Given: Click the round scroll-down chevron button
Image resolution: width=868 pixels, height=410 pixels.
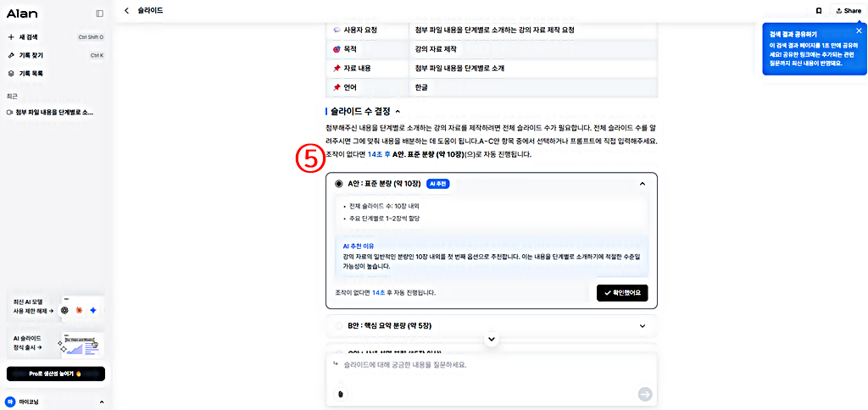Looking at the screenshot, I should (x=492, y=338).
